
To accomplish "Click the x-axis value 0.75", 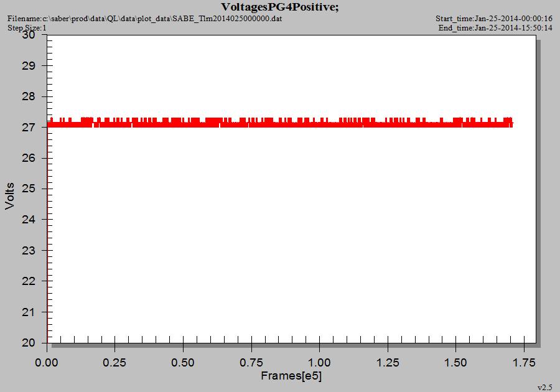I will 251,363.
